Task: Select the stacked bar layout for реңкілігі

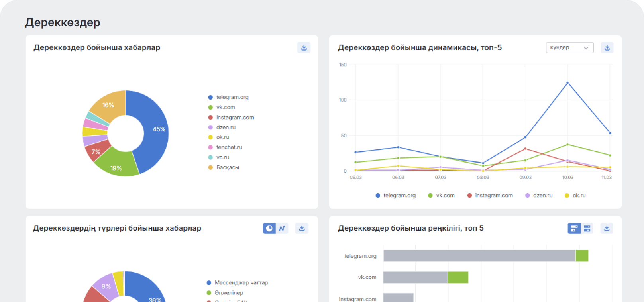Action: pyautogui.click(x=574, y=228)
